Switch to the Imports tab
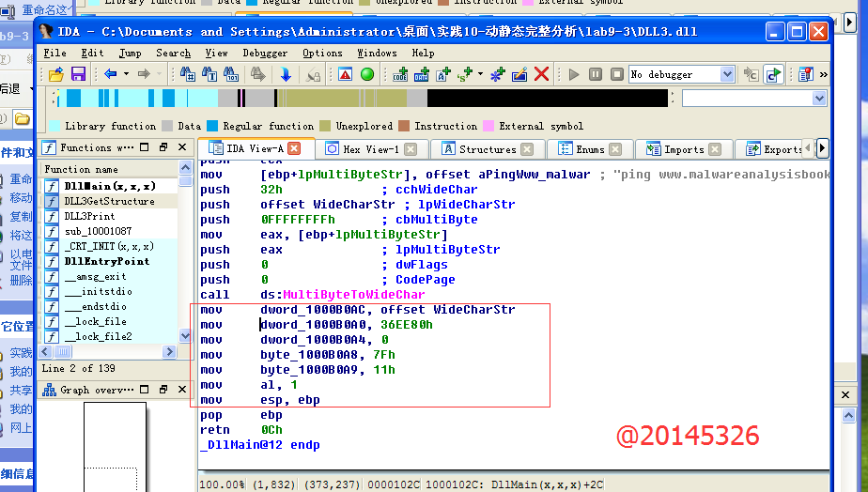The height and width of the screenshot is (492, 868). coord(683,148)
